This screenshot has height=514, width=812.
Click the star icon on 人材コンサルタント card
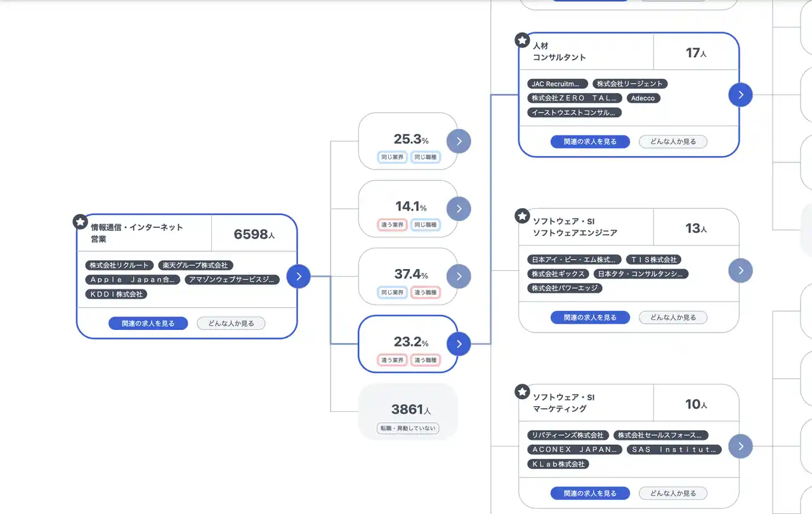pos(522,41)
